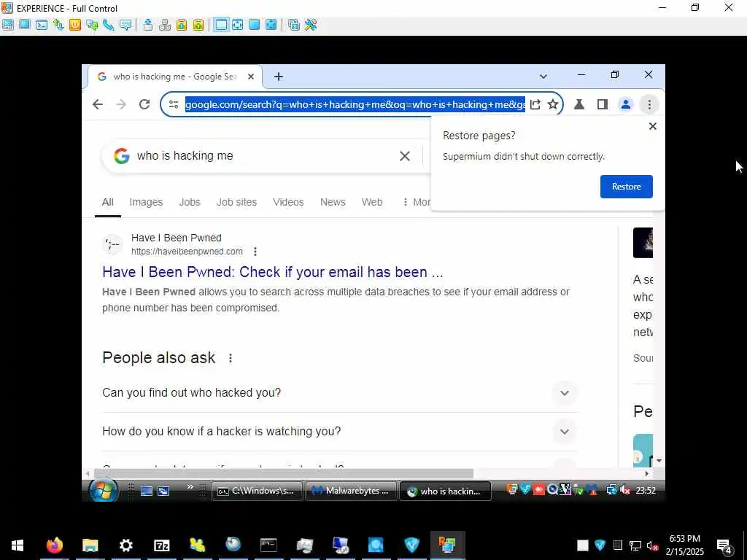Click the file transfer arrows icon in toolbar
This screenshot has height=560, width=747.
58,25
